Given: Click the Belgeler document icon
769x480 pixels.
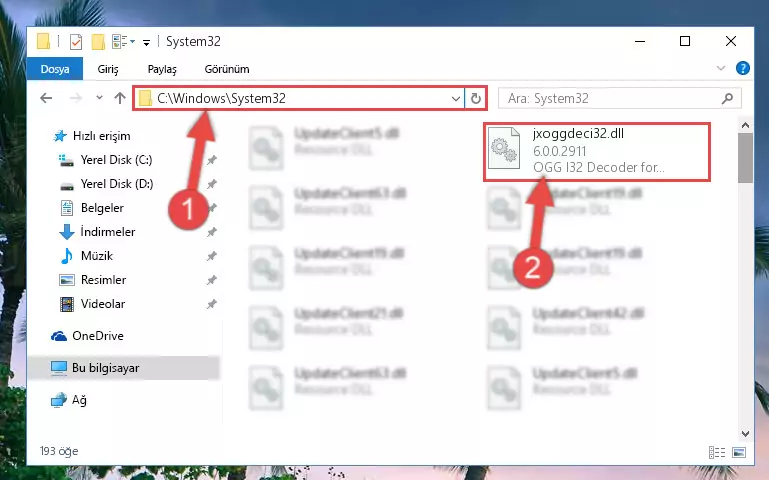Looking at the screenshot, I should pyautogui.click(x=67, y=208).
